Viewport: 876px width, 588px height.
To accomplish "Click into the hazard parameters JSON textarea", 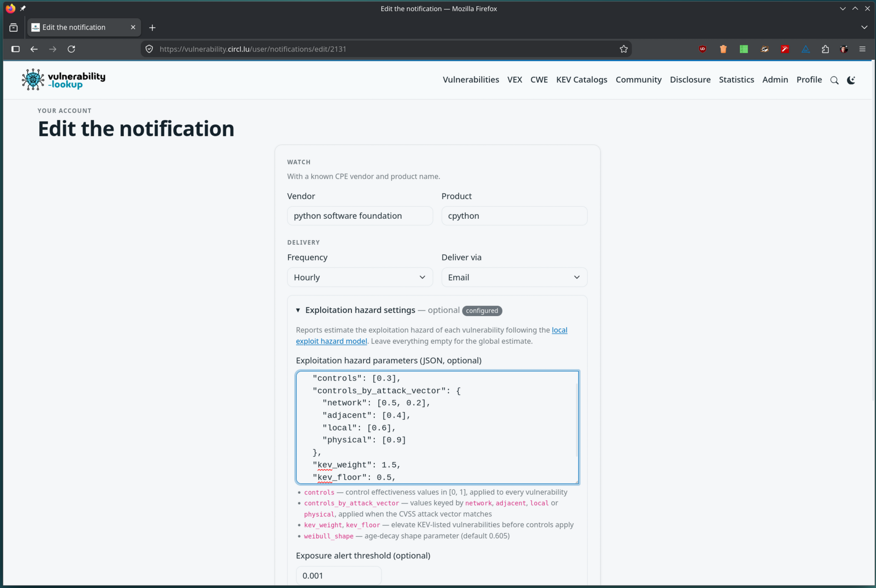I will click(437, 427).
